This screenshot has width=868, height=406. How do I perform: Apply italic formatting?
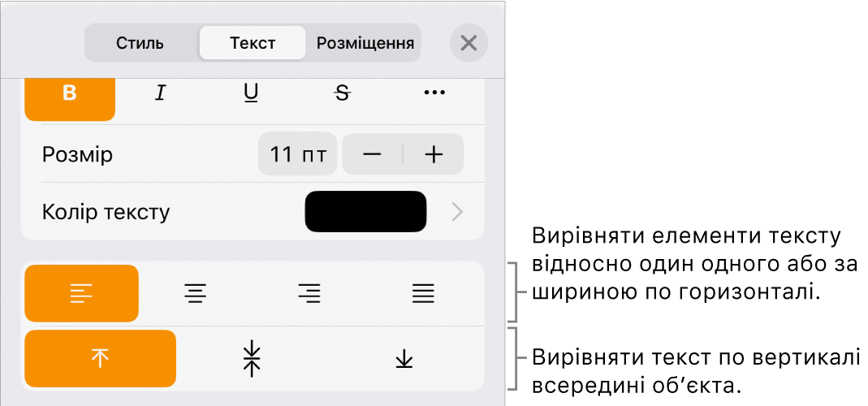[x=161, y=93]
